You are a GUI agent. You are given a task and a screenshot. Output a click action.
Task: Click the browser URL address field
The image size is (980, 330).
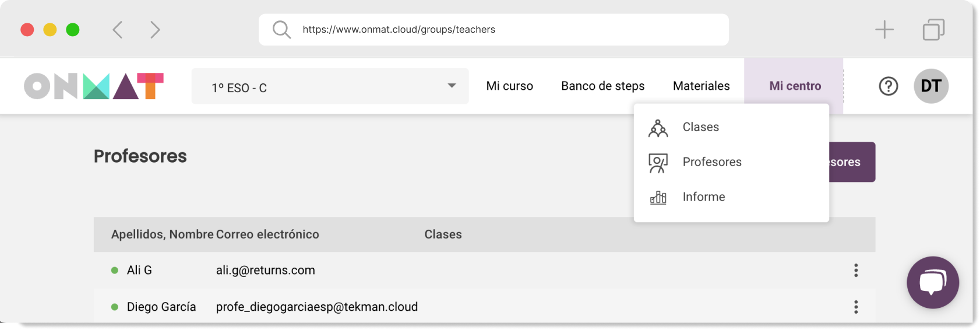click(493, 30)
